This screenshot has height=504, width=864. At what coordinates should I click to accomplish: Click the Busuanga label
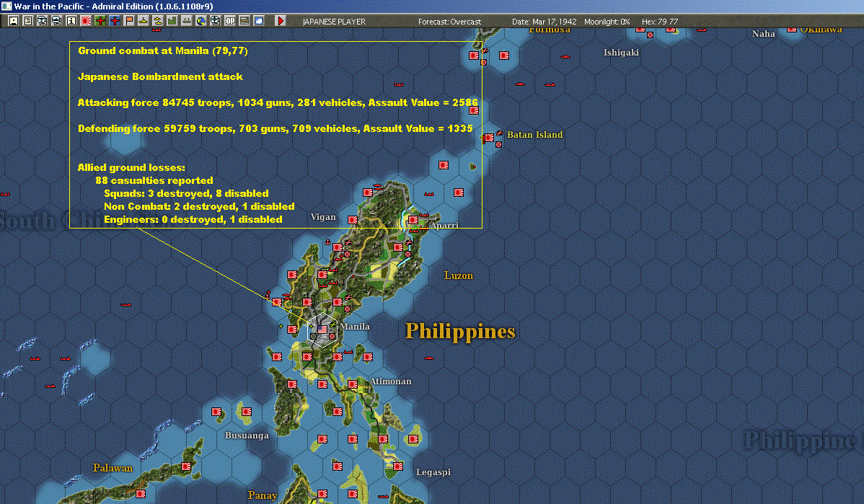[247, 436]
